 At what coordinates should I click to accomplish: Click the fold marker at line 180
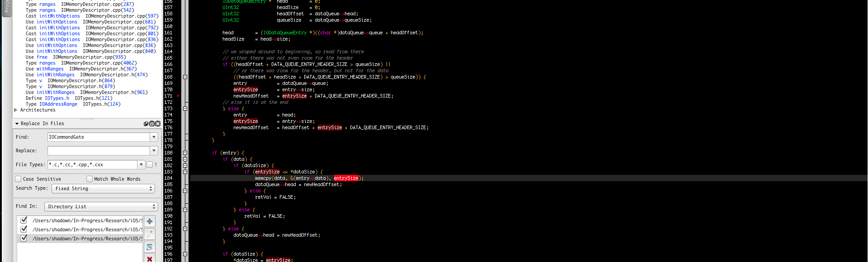click(x=185, y=153)
